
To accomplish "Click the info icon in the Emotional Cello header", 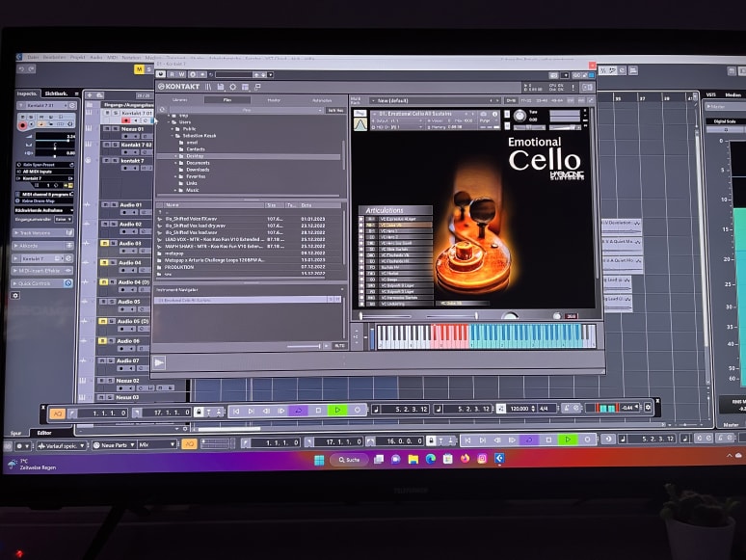I will coord(495,114).
